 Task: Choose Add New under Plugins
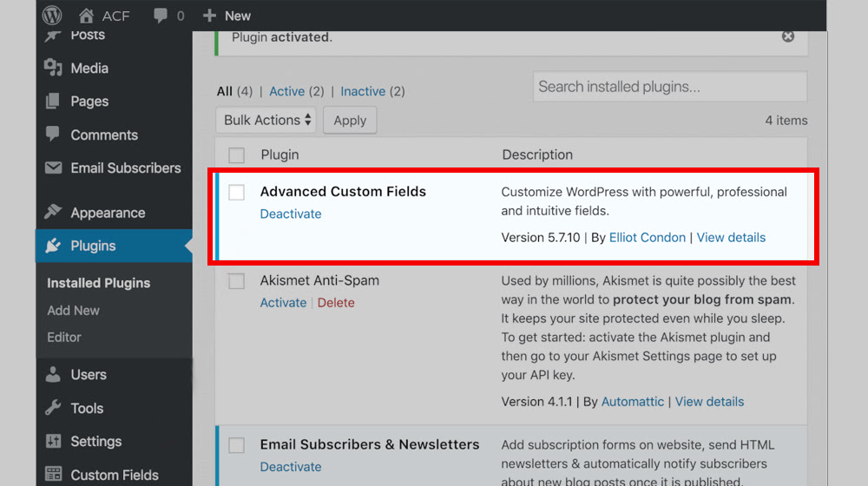click(73, 311)
